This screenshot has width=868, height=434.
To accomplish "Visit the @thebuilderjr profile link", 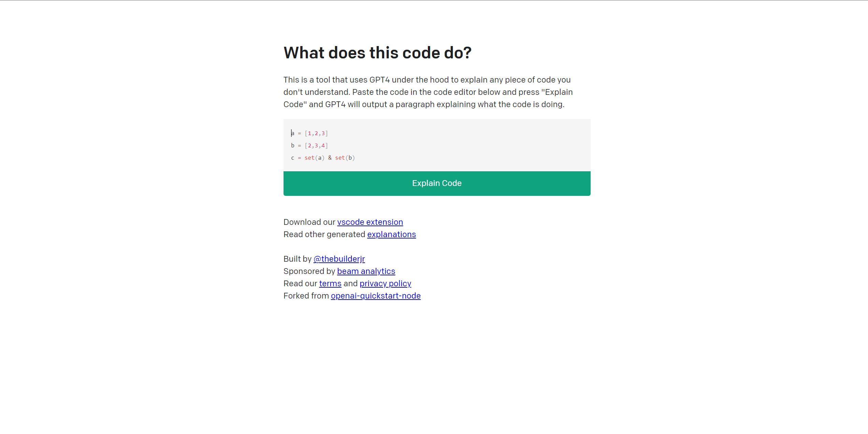I will (x=338, y=259).
